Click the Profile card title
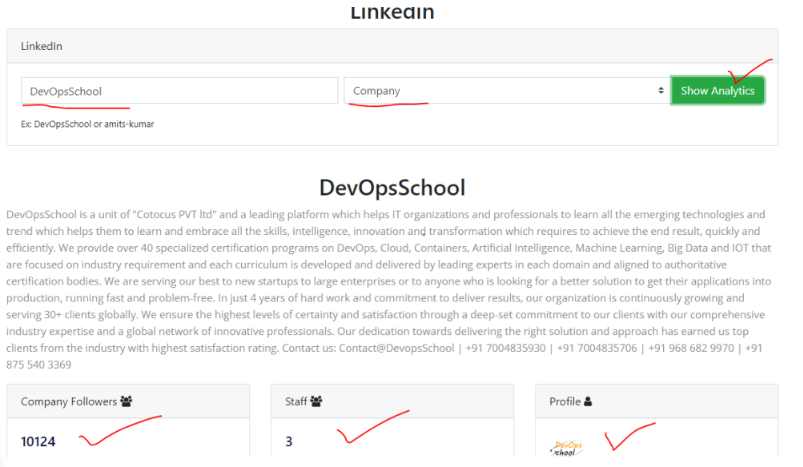This screenshot has width=803, height=467. [565, 401]
